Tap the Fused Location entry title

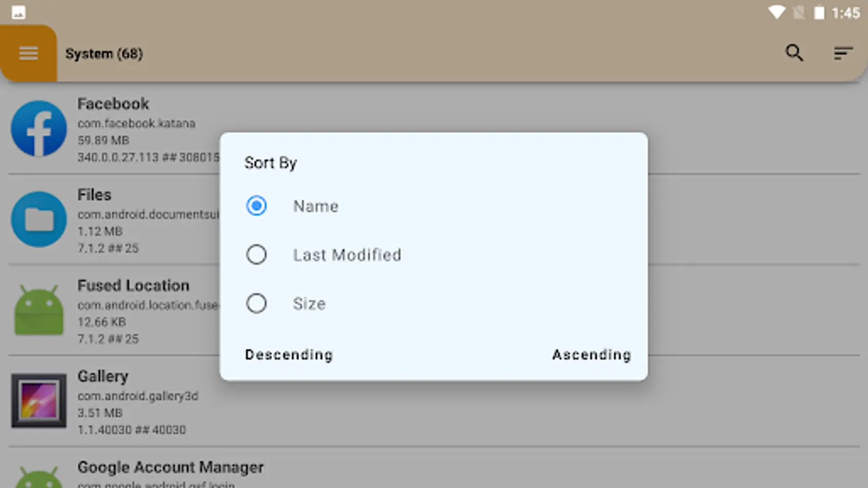pos(133,285)
